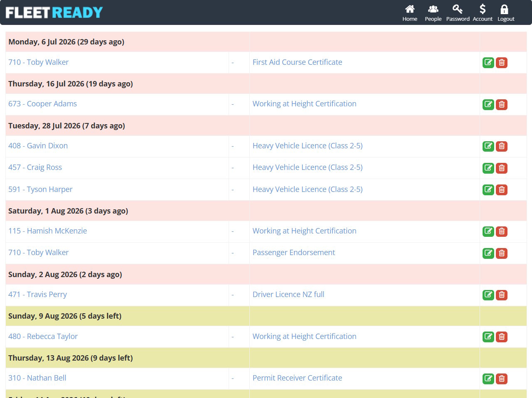Select the Sunday, 9 Aug 2026 date heading
532x398 pixels.
[65, 316]
